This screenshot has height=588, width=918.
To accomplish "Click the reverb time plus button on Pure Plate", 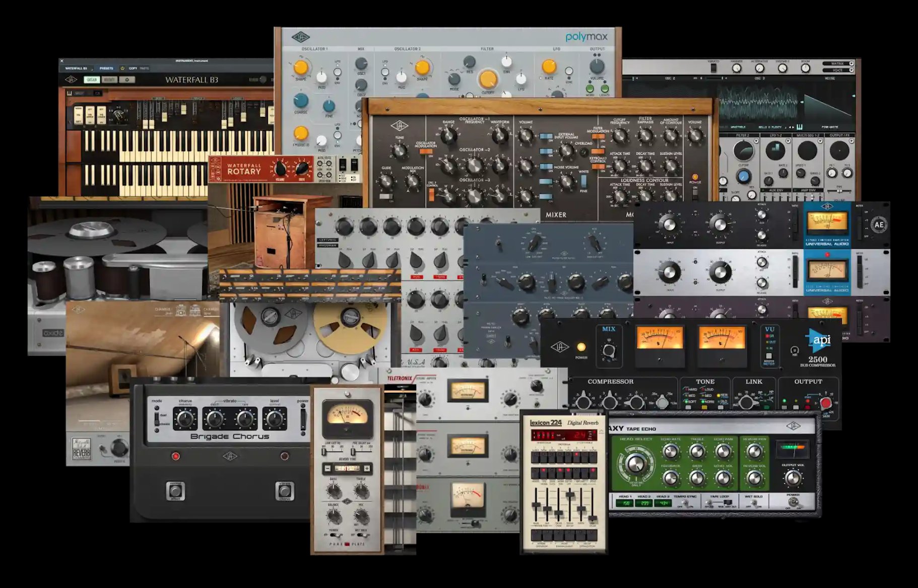I will (367, 468).
